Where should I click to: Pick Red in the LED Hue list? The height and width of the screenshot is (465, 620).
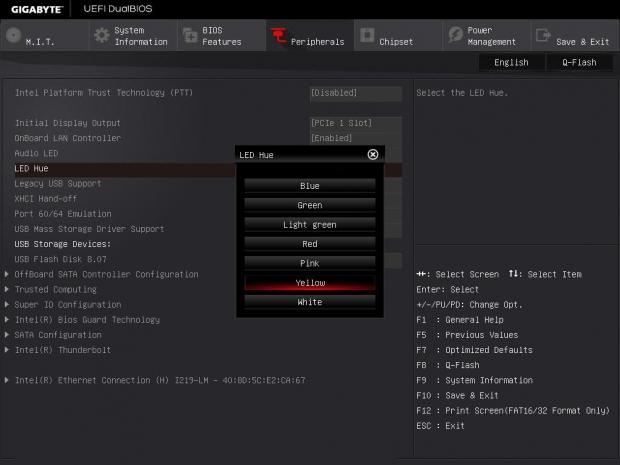tap(310, 244)
